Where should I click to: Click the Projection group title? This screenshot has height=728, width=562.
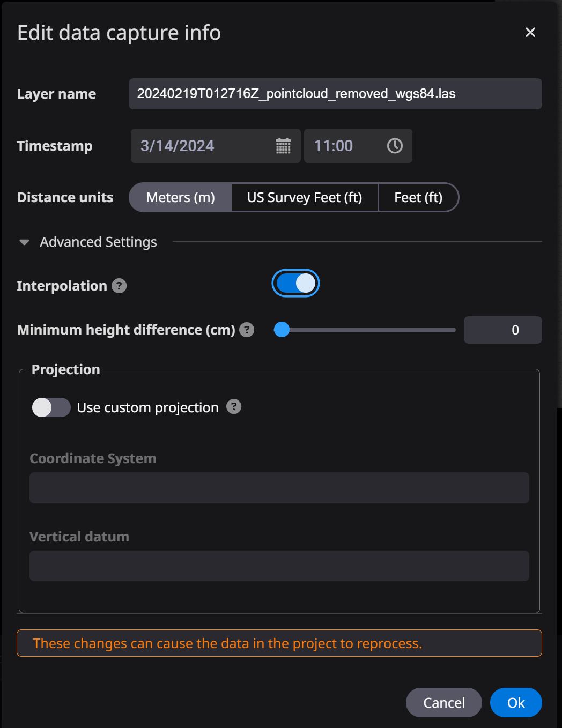coord(66,369)
